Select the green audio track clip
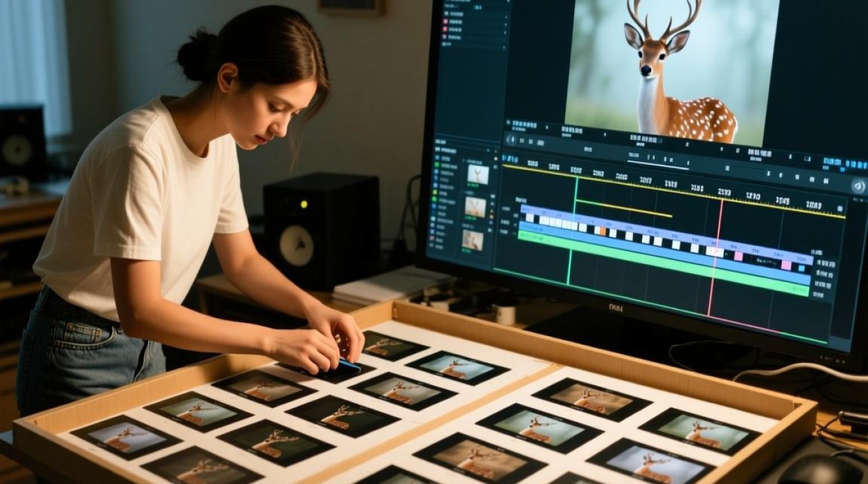The height and width of the screenshot is (484, 868). tap(663, 263)
